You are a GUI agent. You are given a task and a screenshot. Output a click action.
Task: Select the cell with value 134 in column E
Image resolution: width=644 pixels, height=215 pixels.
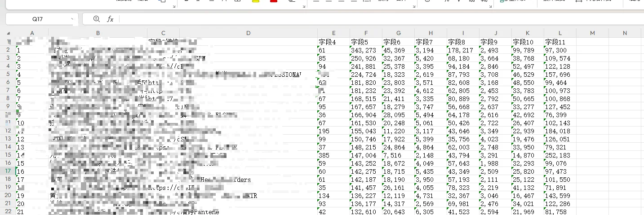333,196
